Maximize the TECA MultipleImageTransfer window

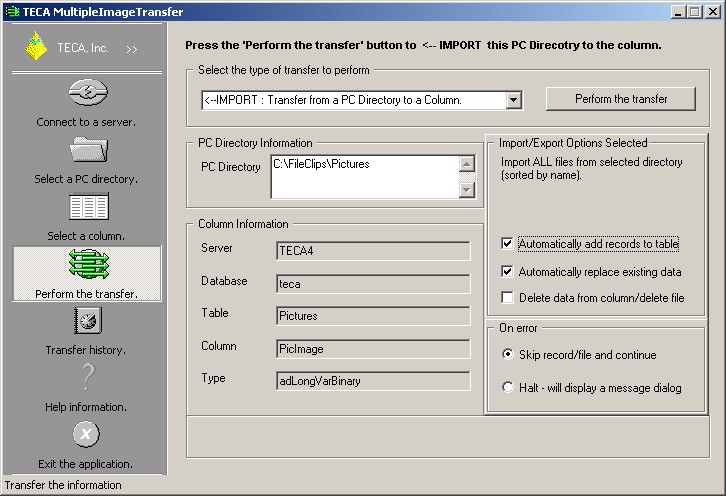[695, 12]
